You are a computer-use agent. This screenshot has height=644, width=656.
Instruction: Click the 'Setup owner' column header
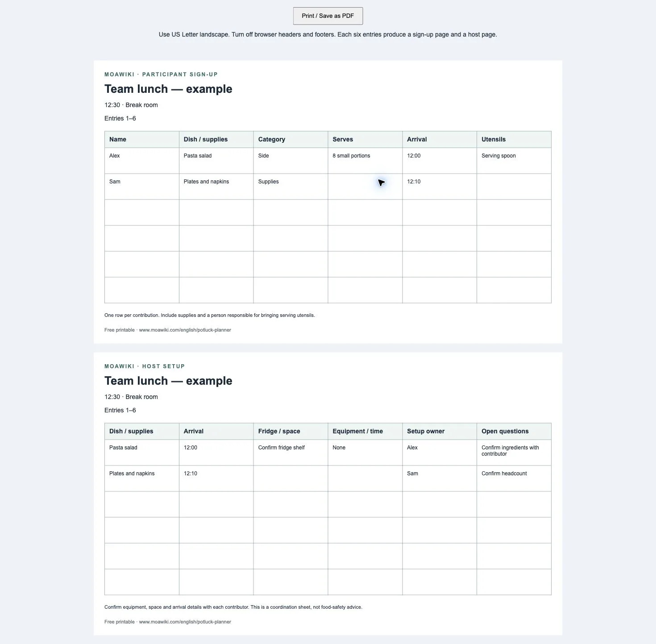pyautogui.click(x=440, y=431)
